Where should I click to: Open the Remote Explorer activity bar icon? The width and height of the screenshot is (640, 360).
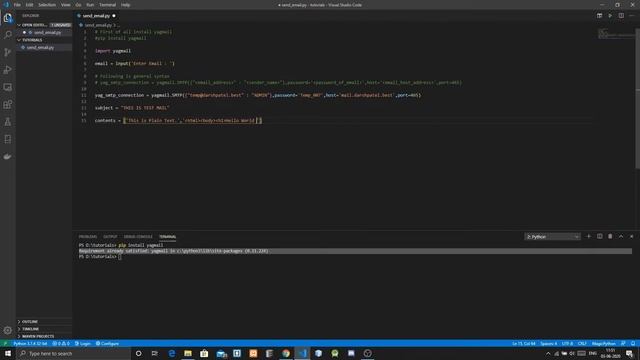8,87
